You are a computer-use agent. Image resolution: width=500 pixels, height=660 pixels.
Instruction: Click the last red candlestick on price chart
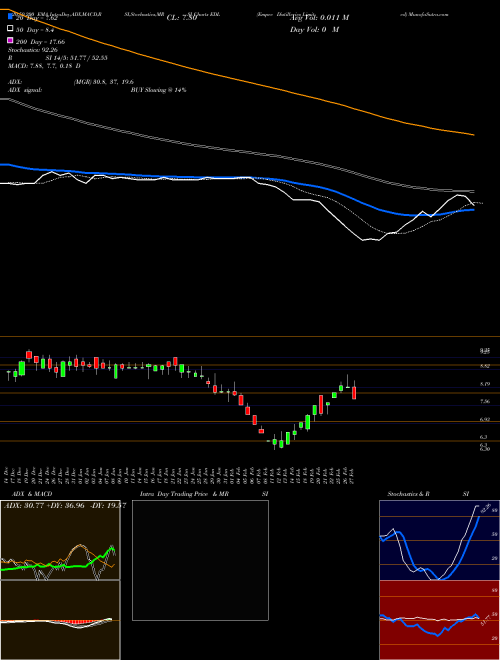pyautogui.click(x=354, y=391)
